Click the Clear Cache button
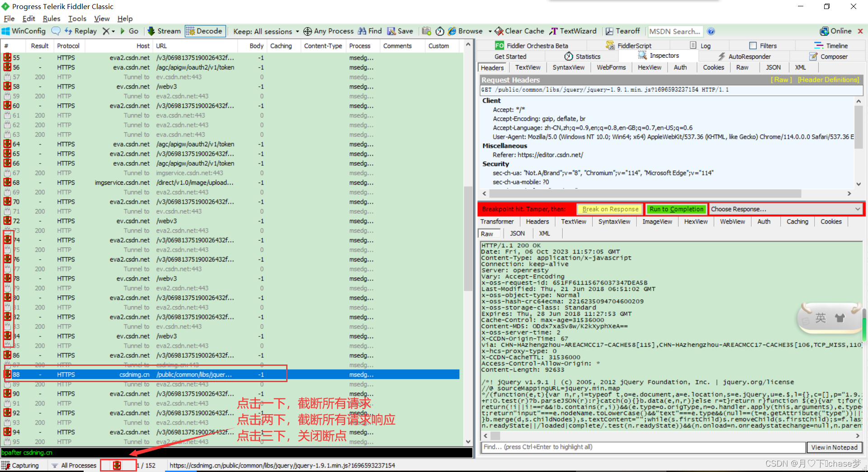The image size is (868, 472). 519,31
